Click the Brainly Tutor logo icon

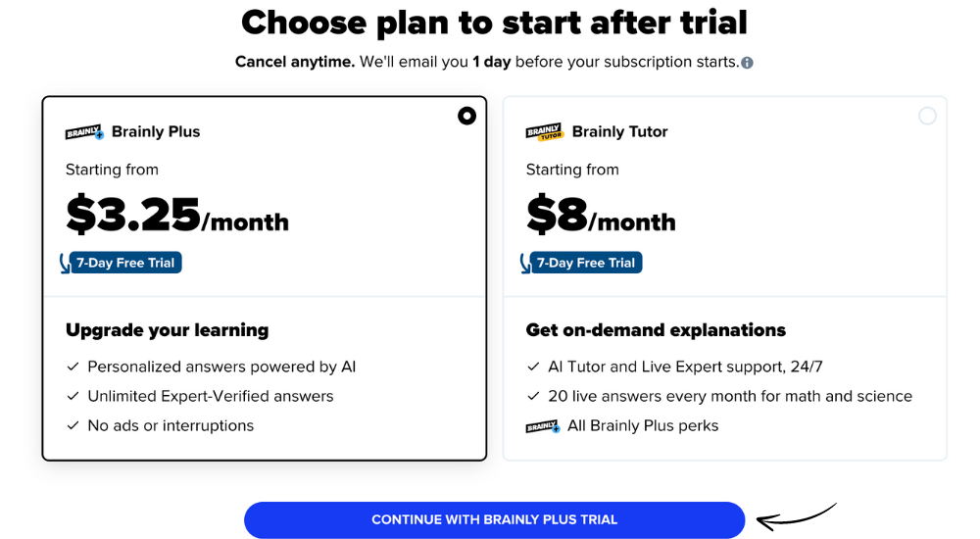[x=544, y=132]
